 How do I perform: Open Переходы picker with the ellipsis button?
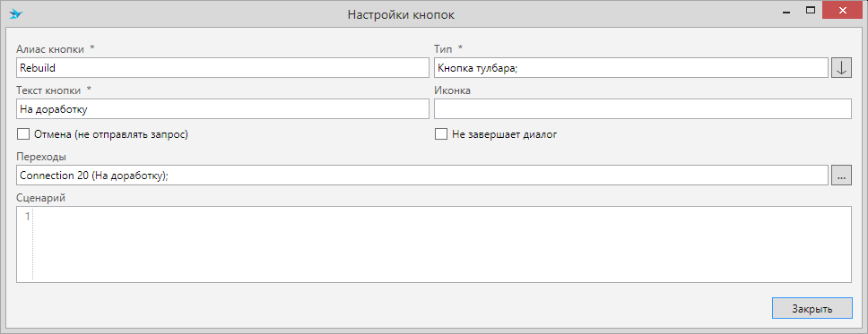pyautogui.click(x=841, y=176)
